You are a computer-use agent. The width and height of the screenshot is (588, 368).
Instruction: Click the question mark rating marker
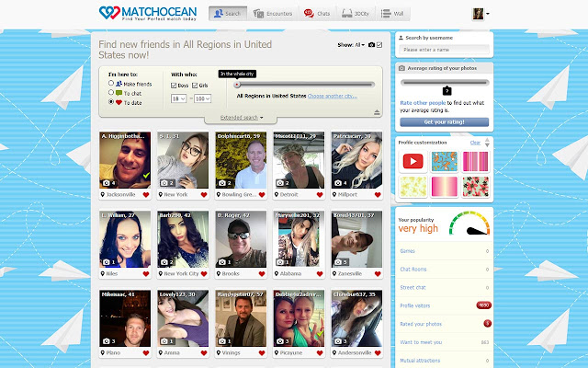coord(447,91)
